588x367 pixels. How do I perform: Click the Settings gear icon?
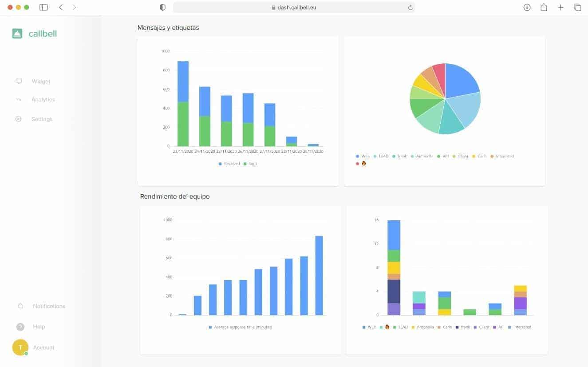19,119
